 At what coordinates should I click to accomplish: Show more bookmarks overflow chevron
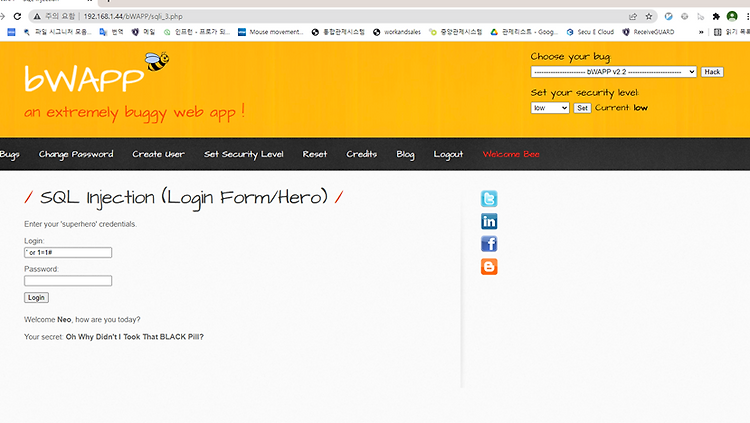(x=701, y=32)
